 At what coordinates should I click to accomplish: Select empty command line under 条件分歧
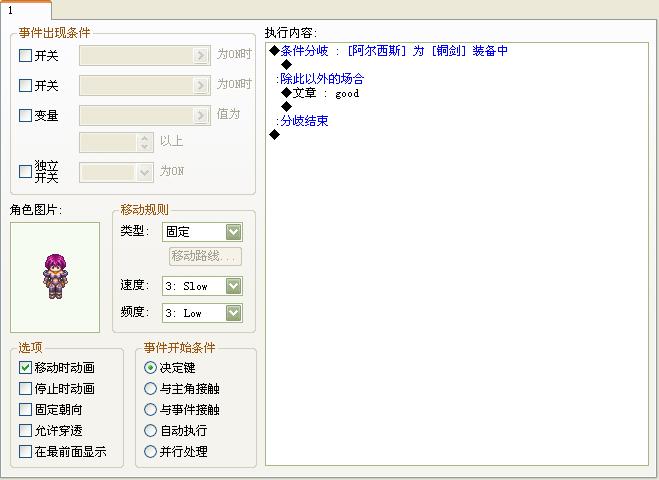click(x=287, y=65)
